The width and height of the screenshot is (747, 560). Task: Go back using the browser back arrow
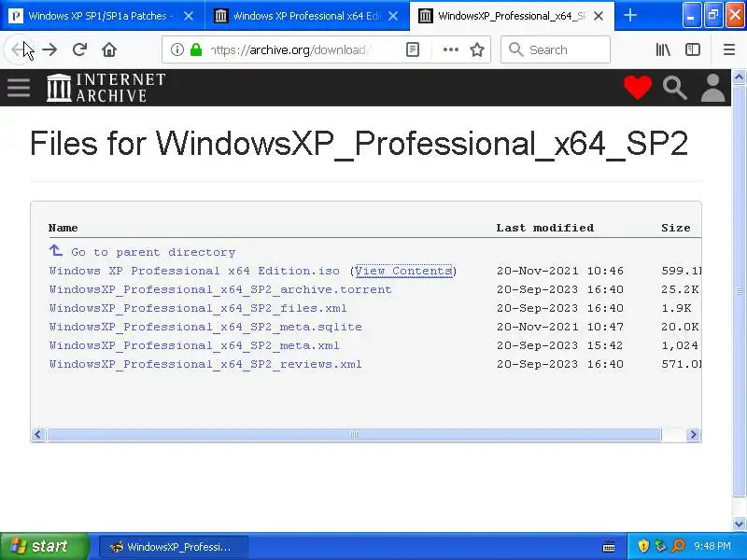coord(19,49)
